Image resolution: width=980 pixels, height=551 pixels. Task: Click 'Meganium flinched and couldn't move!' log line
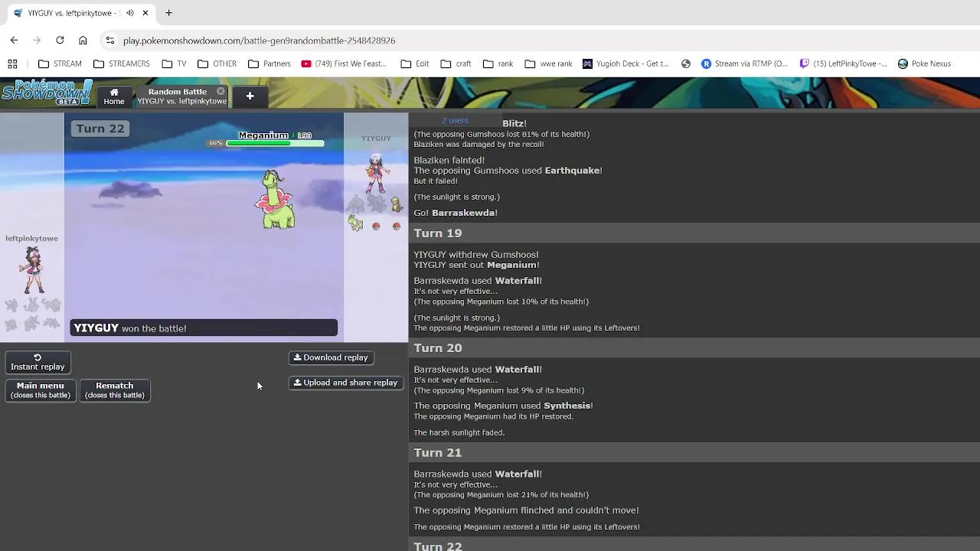pyautogui.click(x=526, y=510)
